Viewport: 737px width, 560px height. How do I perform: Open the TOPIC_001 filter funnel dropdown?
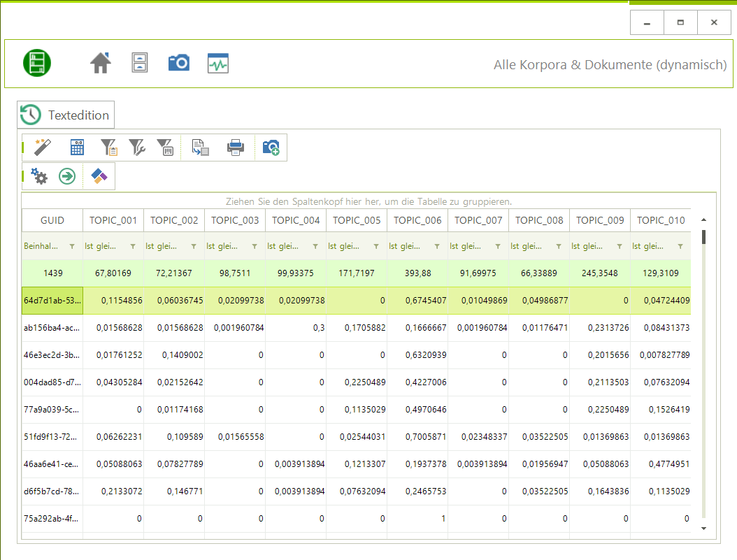pyautogui.click(x=133, y=246)
